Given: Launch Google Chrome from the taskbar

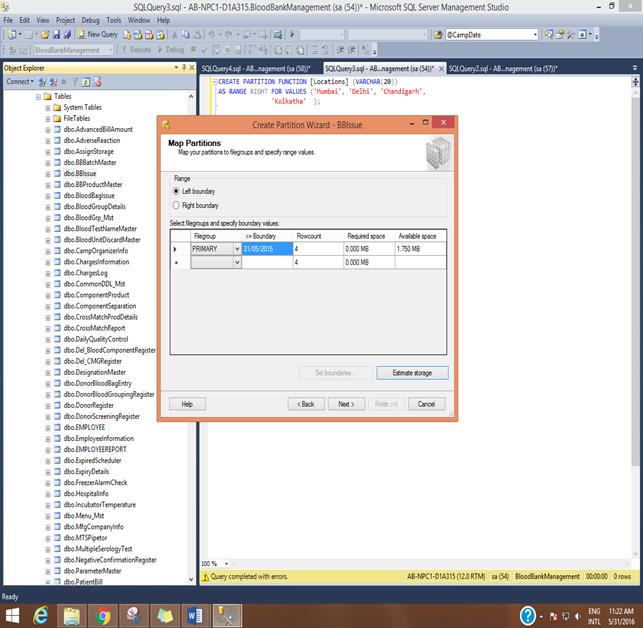Looking at the screenshot, I should pos(102,613).
